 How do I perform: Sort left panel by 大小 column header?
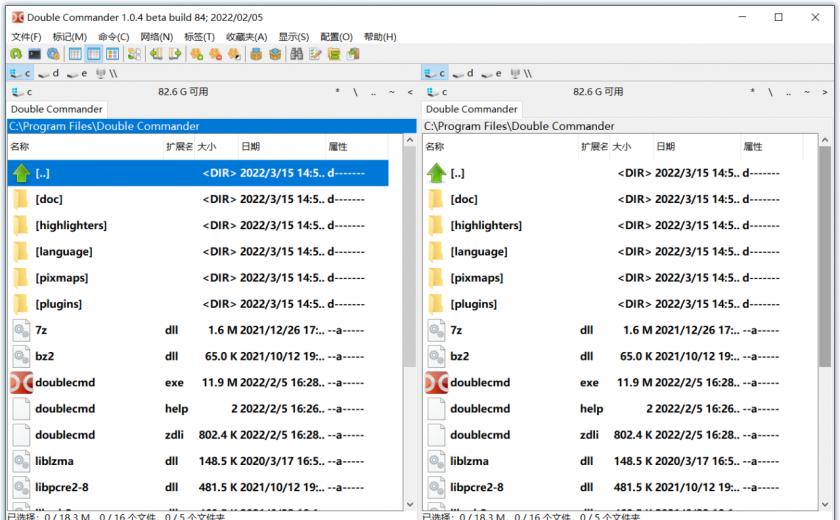click(216, 147)
